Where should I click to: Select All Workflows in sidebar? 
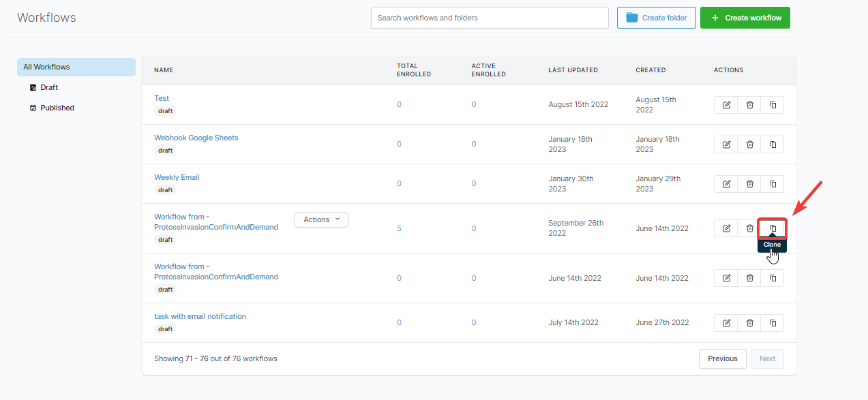click(76, 67)
